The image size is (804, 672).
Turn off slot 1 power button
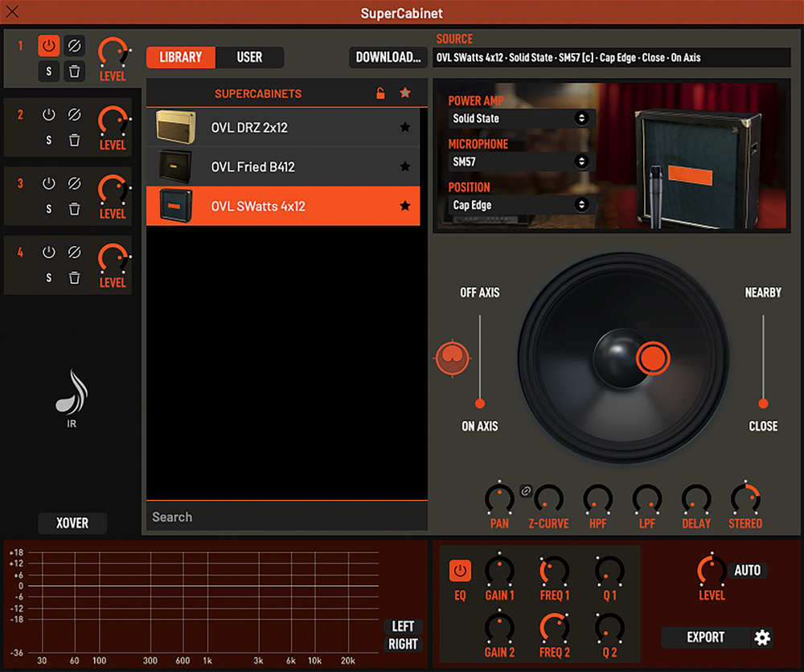coord(48,46)
